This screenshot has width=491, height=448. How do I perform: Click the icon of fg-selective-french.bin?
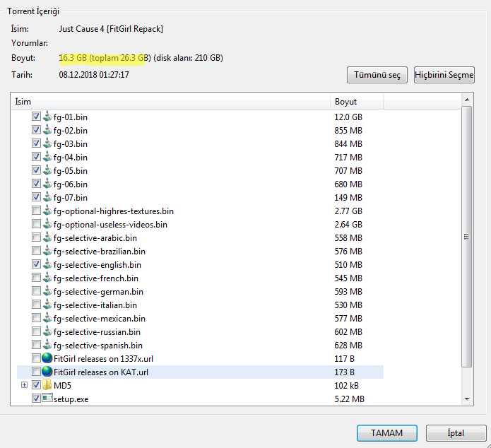(47, 278)
